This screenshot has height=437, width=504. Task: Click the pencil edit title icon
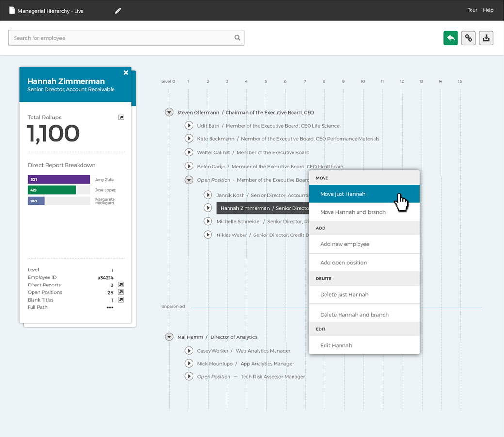(x=118, y=11)
